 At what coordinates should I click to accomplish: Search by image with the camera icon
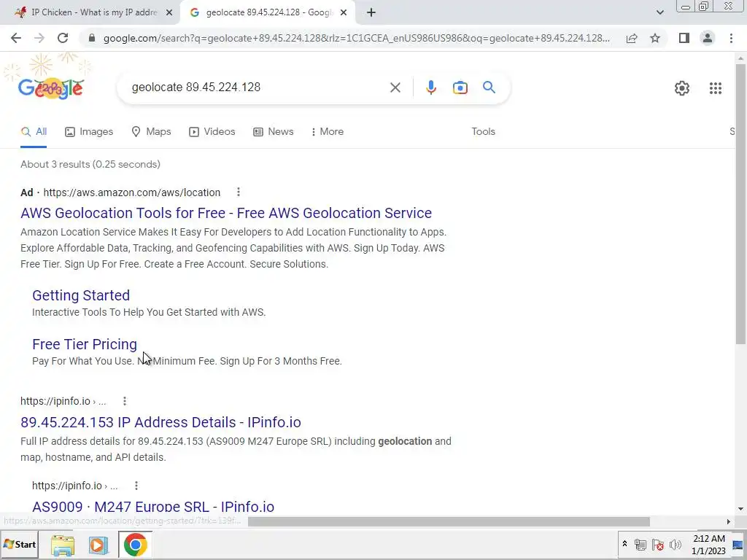[x=460, y=87]
